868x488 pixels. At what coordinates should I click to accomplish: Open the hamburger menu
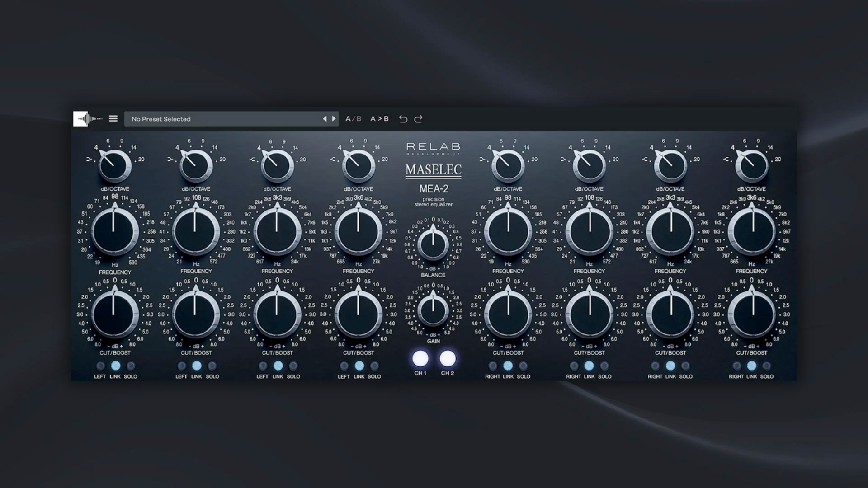tap(113, 118)
